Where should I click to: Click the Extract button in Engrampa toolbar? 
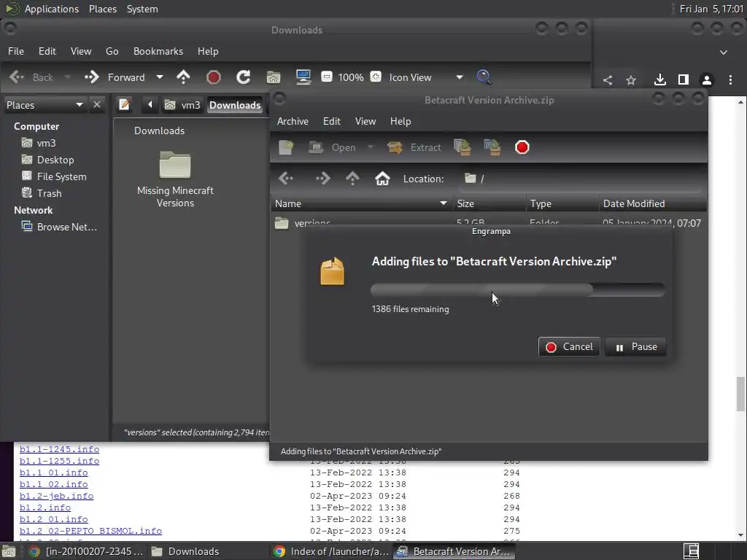pyautogui.click(x=414, y=147)
